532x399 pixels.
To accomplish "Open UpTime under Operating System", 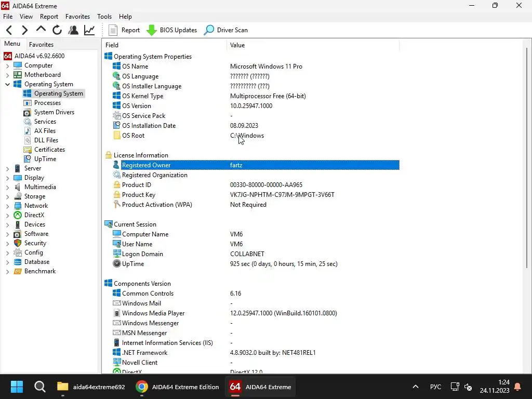I will 45,159.
